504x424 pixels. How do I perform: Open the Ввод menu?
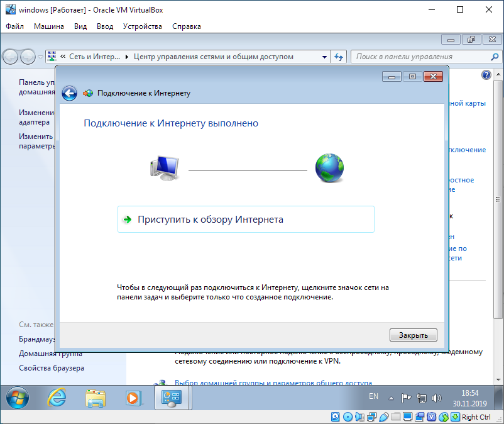[x=105, y=26]
